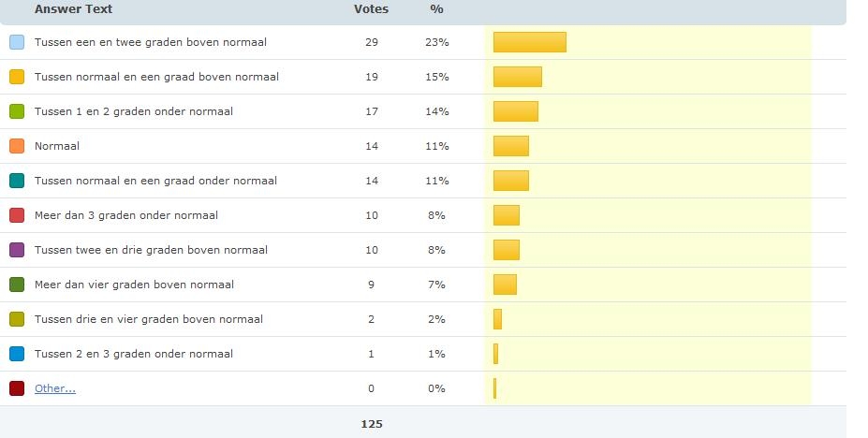The height and width of the screenshot is (438, 868).
Task: Click the teal swatch for 'een graad onder normaal'
Action: (x=17, y=181)
